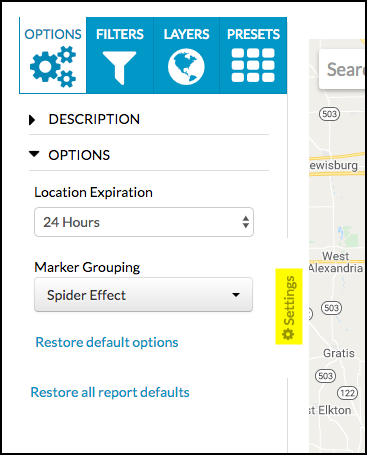Expand the Description section
The height and width of the screenshot is (455, 367).
[x=84, y=119]
